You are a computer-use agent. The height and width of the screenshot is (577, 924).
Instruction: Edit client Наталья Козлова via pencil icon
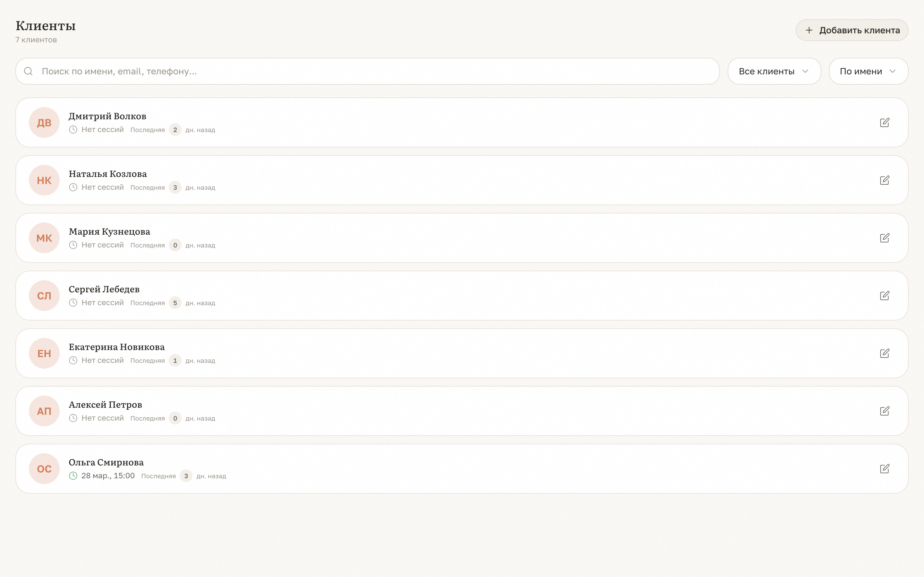pos(884,180)
